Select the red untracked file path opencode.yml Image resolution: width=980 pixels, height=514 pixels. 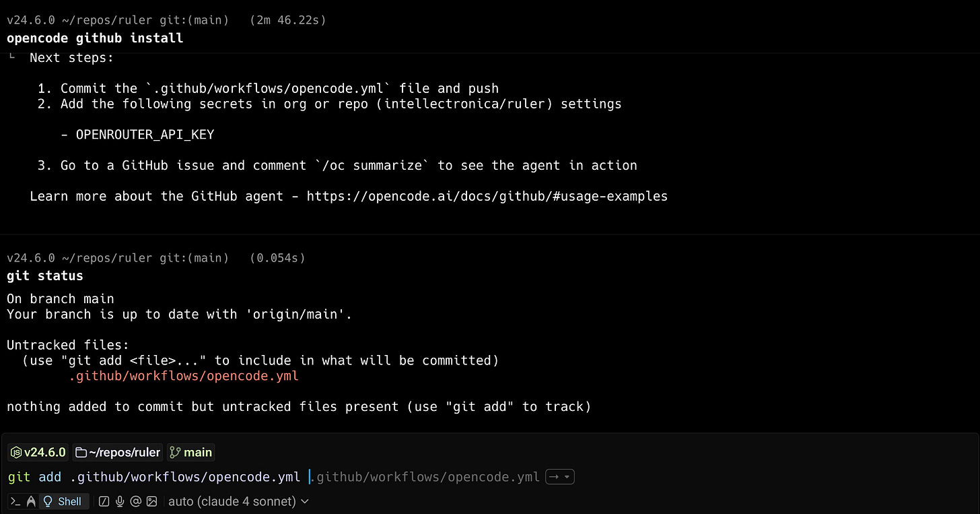184,376
